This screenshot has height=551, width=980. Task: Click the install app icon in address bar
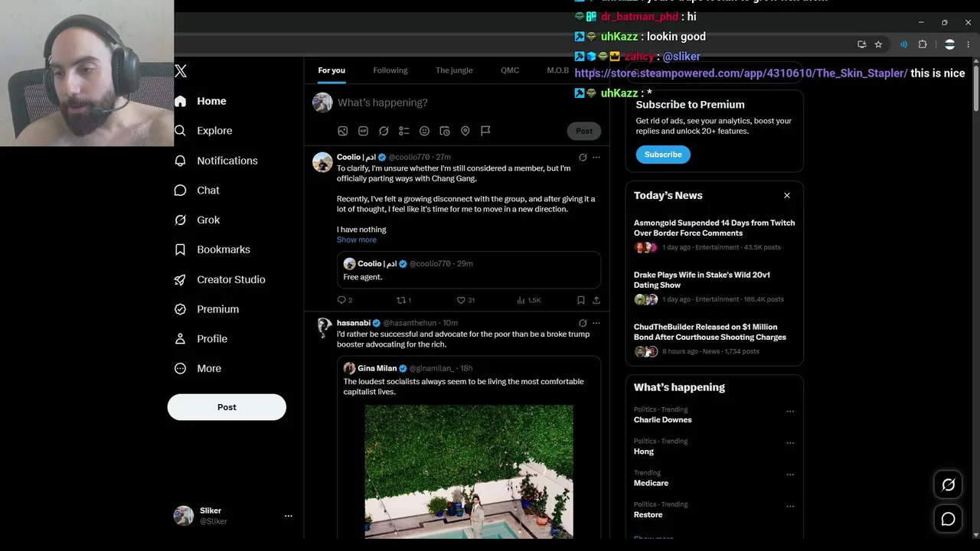862,44
